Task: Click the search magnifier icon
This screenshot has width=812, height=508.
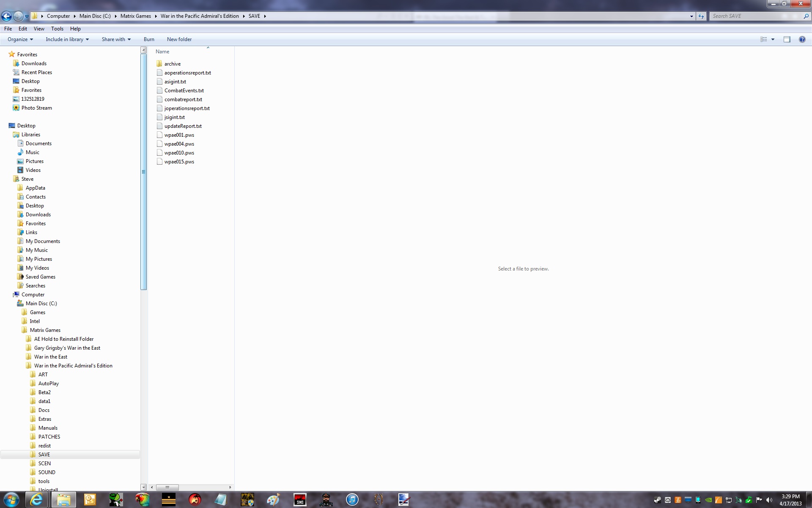Action: tap(806, 16)
